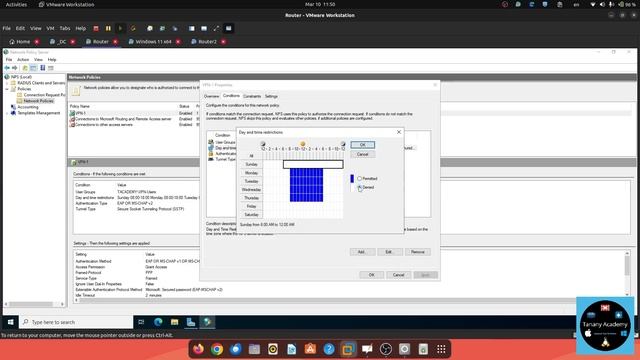Select the Friday row header
Image resolution: width=640 pixels, height=360 pixels.
pyautogui.click(x=251, y=206)
